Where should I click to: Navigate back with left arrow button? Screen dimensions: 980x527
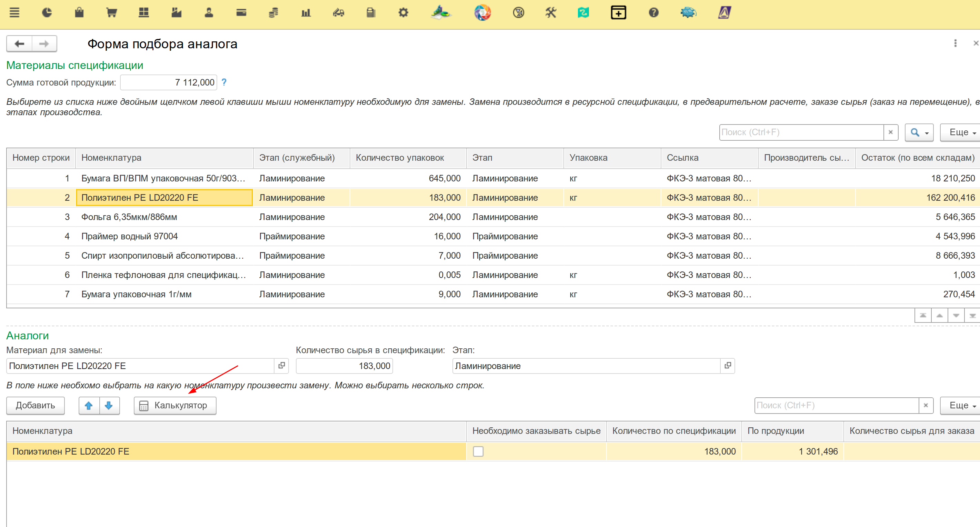pyautogui.click(x=19, y=44)
